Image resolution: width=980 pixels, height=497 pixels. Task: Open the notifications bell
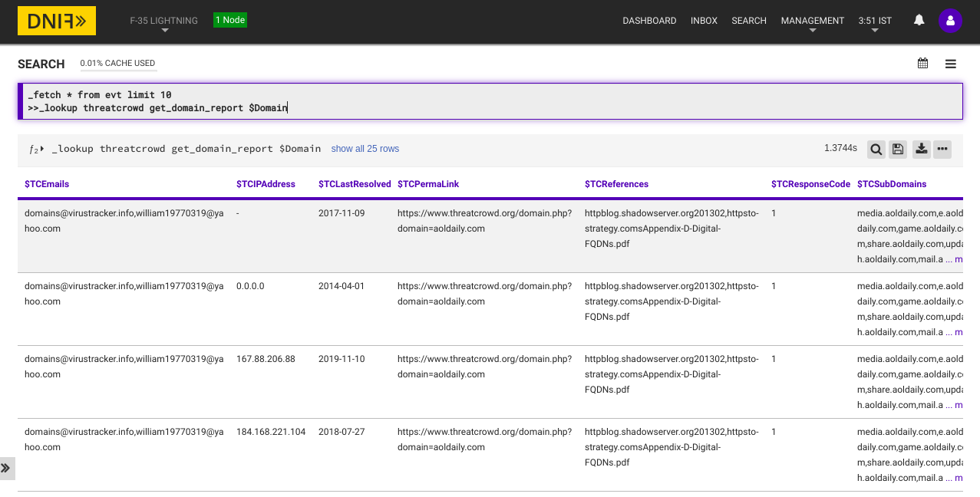tap(919, 21)
